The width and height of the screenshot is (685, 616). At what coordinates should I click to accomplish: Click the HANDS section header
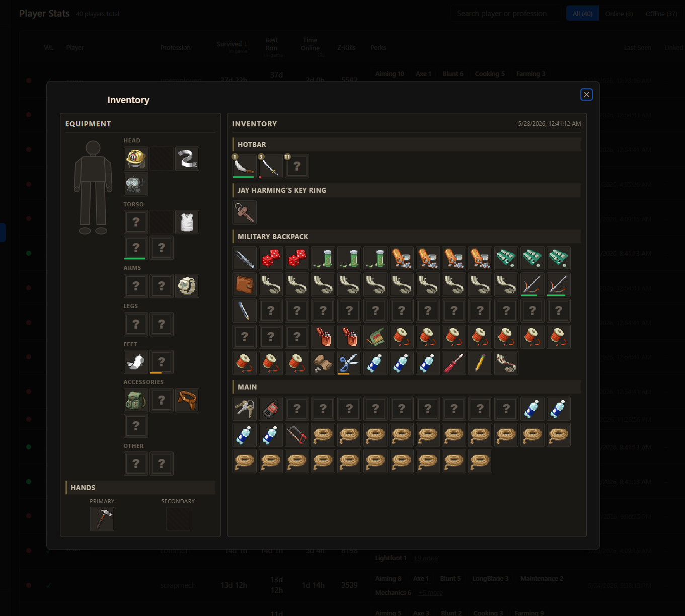pyautogui.click(x=140, y=488)
